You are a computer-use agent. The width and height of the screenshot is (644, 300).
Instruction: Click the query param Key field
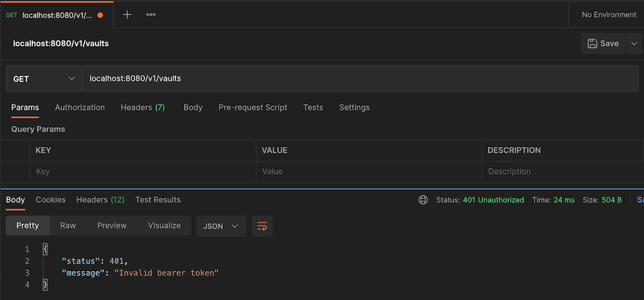tap(143, 172)
